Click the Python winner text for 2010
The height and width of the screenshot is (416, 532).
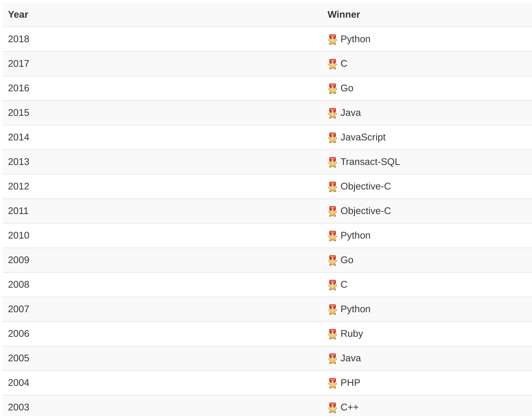coord(355,236)
